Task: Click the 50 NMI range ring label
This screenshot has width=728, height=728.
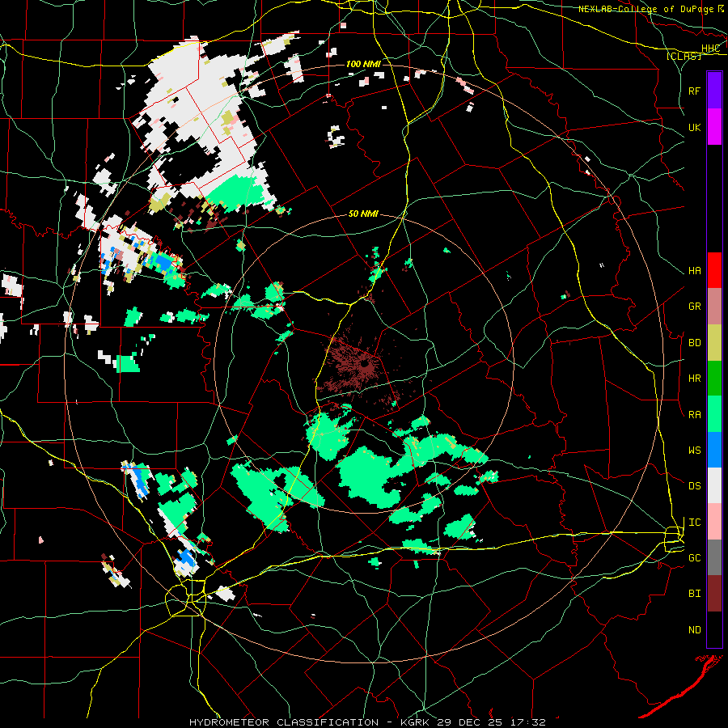Action: (x=363, y=214)
